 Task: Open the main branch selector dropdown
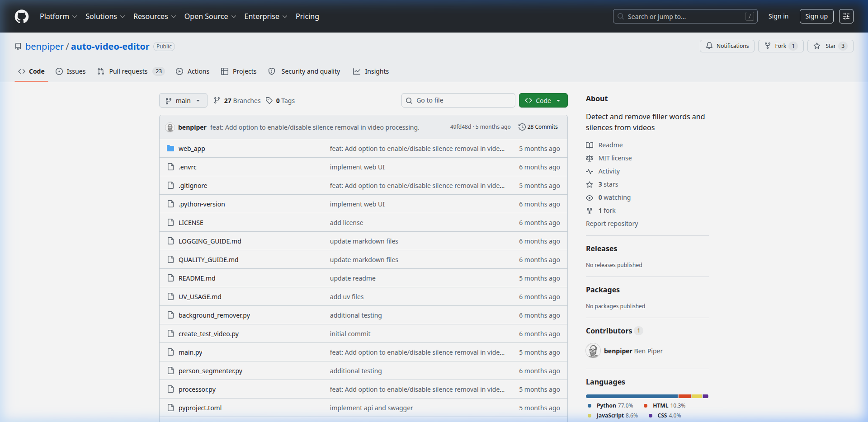(183, 100)
